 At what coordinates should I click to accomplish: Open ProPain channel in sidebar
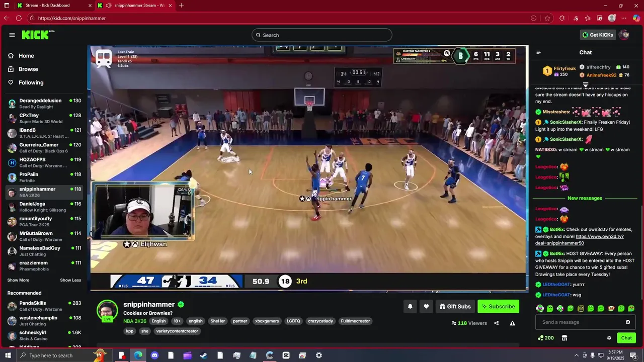(x=45, y=177)
